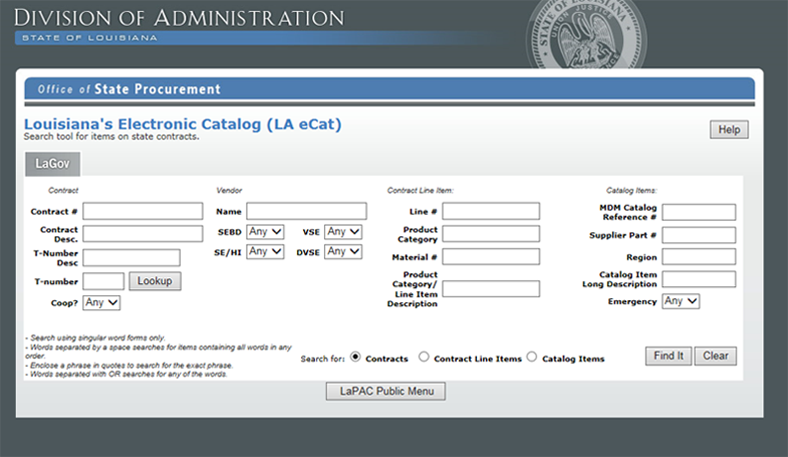Open the DVSE dropdown
788x457 pixels.
pyautogui.click(x=343, y=251)
